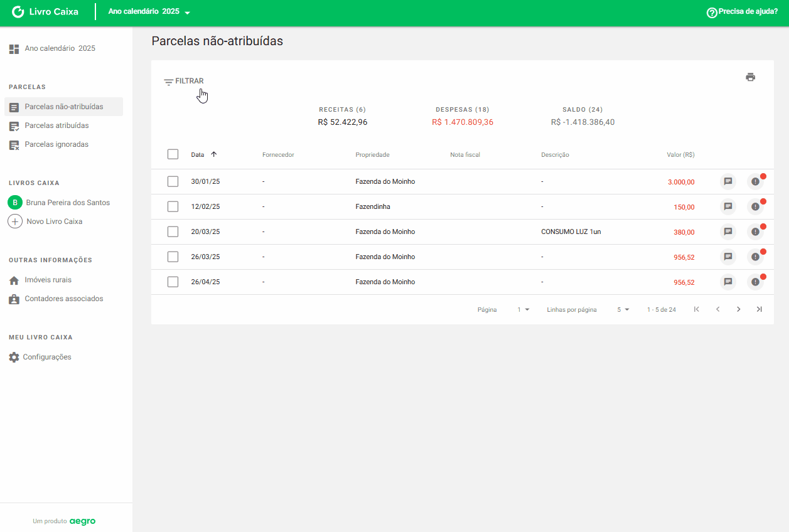The width and height of the screenshot is (789, 532).
Task: Open Parcelas atribuídas in sidebar
Action: (x=56, y=125)
